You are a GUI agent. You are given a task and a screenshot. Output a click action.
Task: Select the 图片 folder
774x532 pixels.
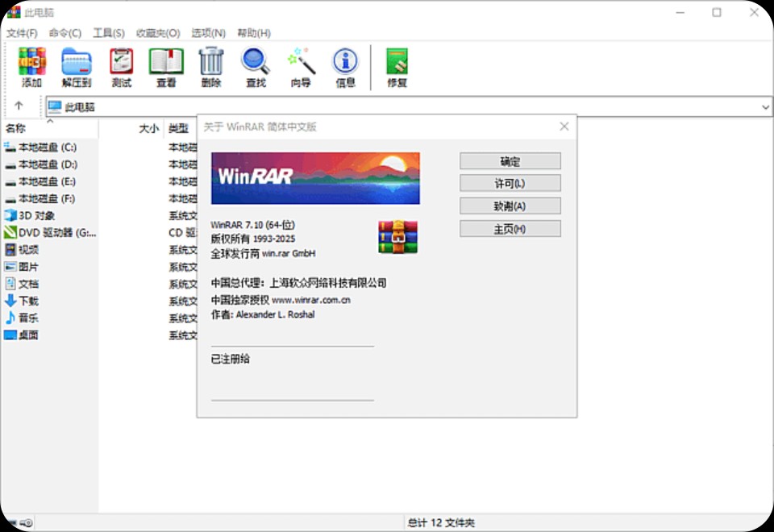coord(22,267)
